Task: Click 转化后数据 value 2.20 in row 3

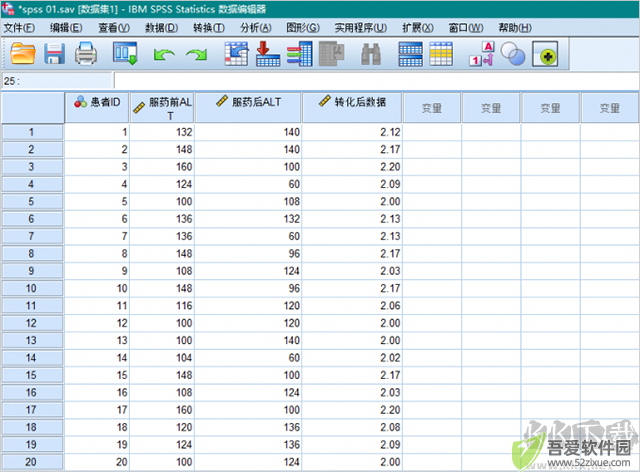Action: (352, 167)
